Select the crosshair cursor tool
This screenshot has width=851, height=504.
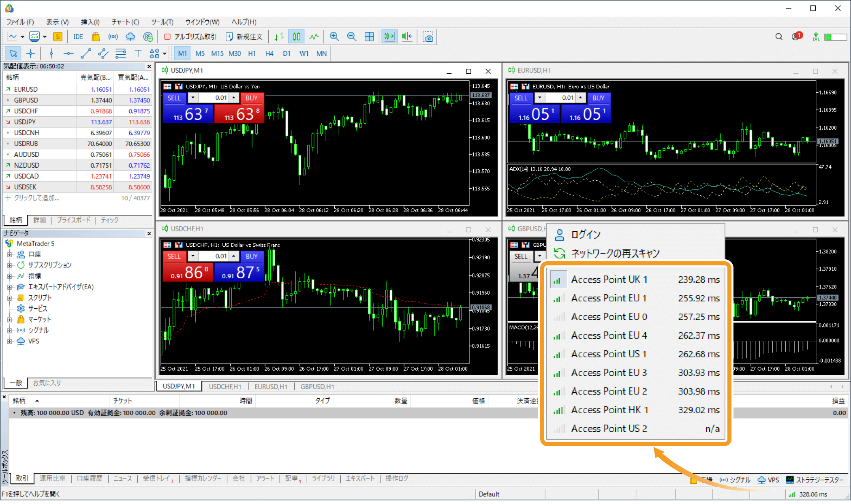pos(31,53)
